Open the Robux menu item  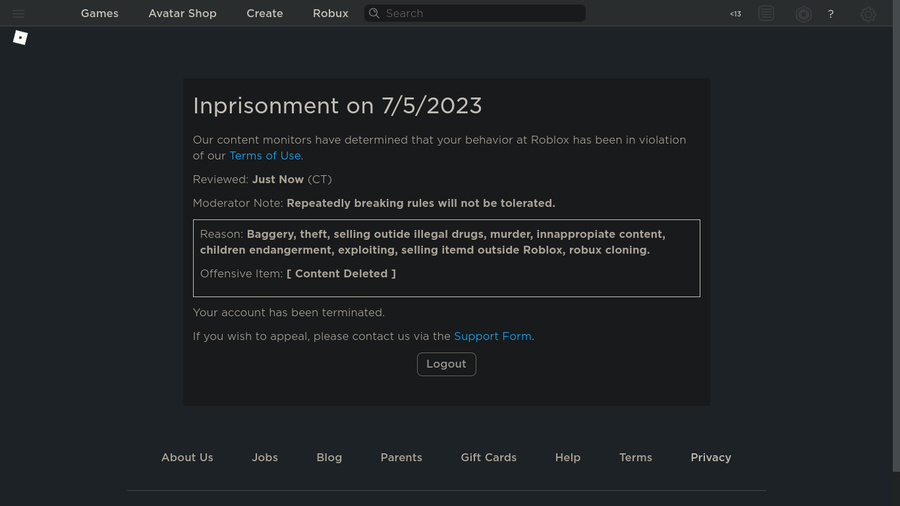click(x=330, y=14)
